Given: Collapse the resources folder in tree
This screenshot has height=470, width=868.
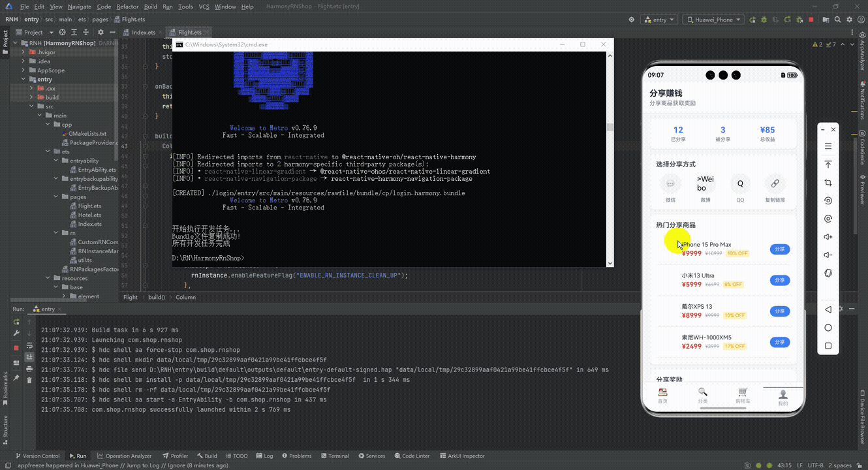Looking at the screenshot, I should [48, 278].
